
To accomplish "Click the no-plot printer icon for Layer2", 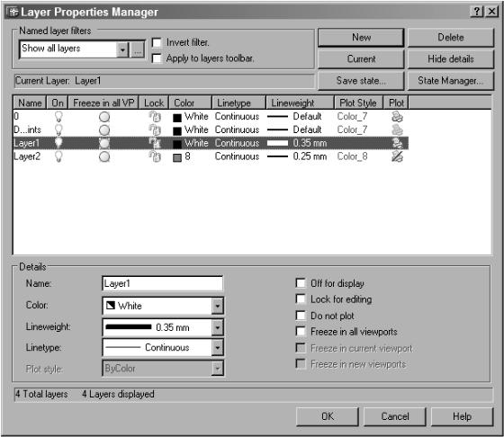I will (x=397, y=156).
